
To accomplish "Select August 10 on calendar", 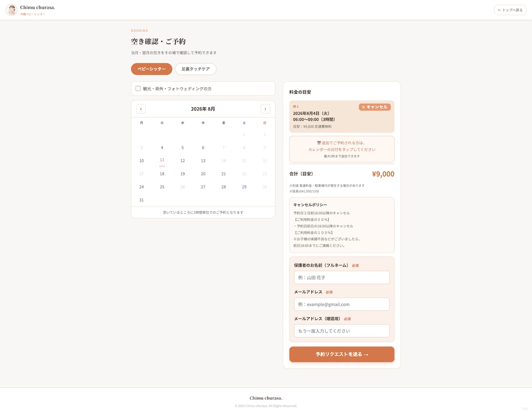I will pyautogui.click(x=141, y=161).
